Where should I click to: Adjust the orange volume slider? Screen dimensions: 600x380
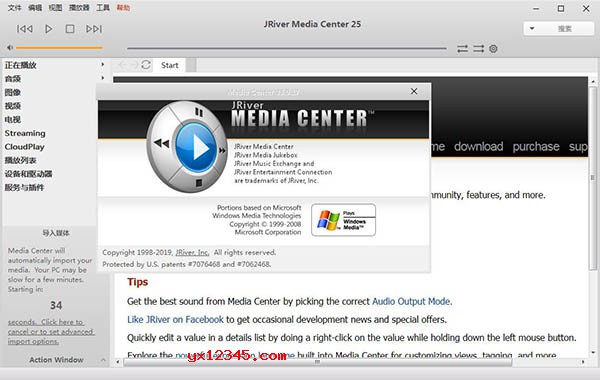59,48
